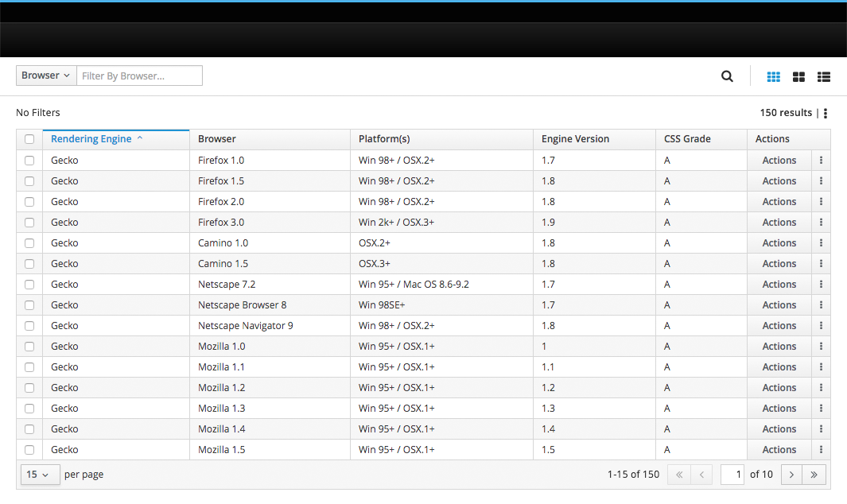847x504 pixels.
Task: Switch to small card grid view
Action: click(774, 76)
